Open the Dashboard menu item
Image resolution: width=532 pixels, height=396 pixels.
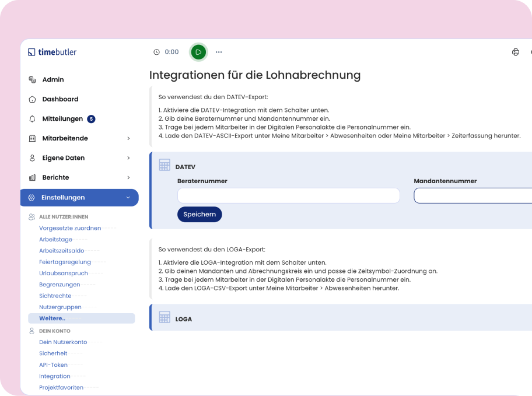(x=61, y=99)
